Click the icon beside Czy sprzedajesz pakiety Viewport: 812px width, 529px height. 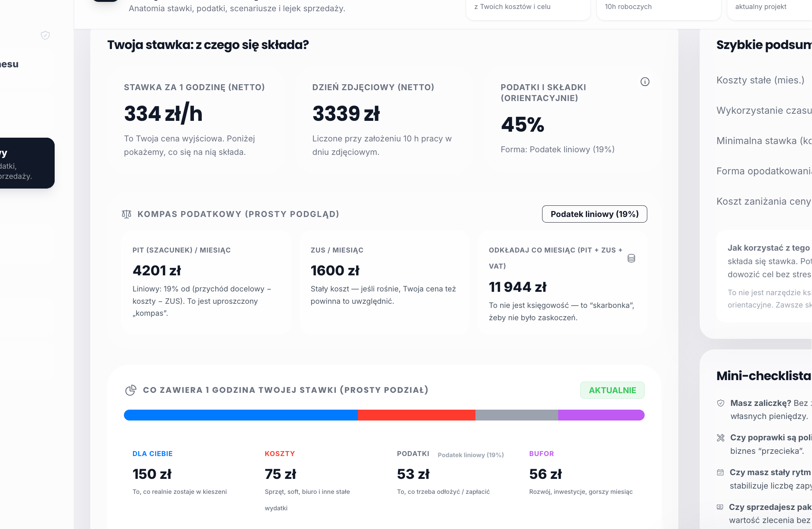click(720, 507)
